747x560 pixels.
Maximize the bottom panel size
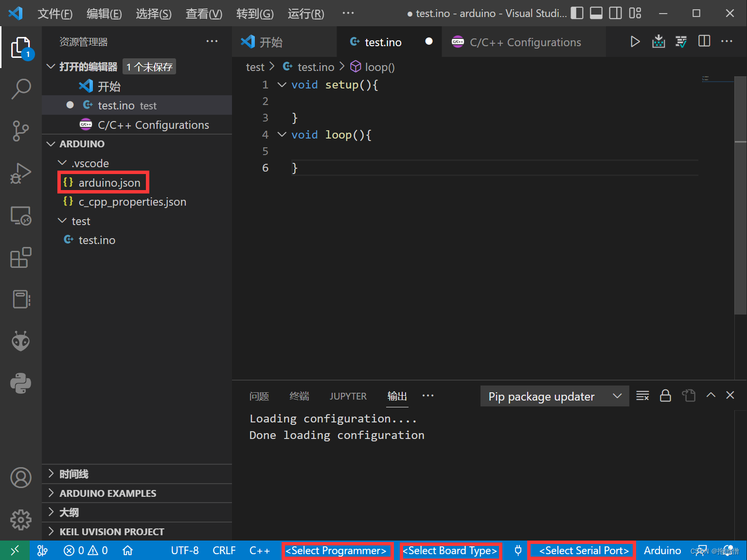(x=711, y=395)
